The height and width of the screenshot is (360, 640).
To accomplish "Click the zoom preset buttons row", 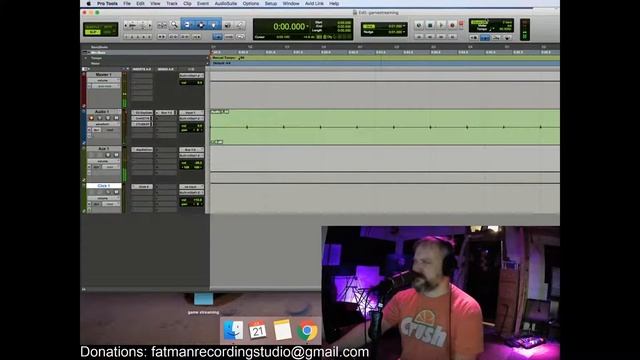I will tap(138, 37).
